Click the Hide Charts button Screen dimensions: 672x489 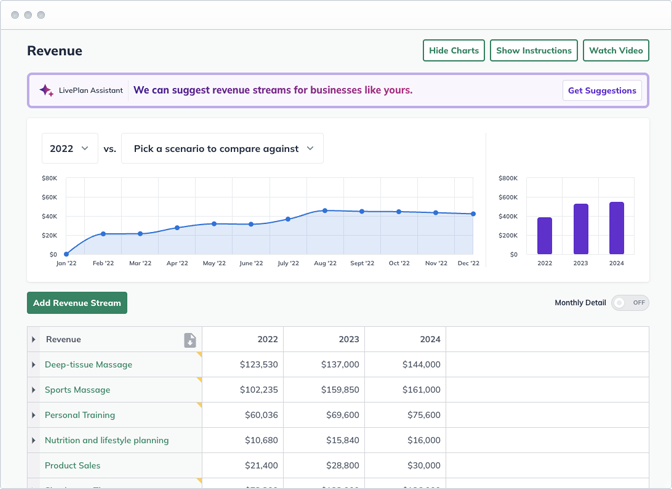click(x=453, y=51)
